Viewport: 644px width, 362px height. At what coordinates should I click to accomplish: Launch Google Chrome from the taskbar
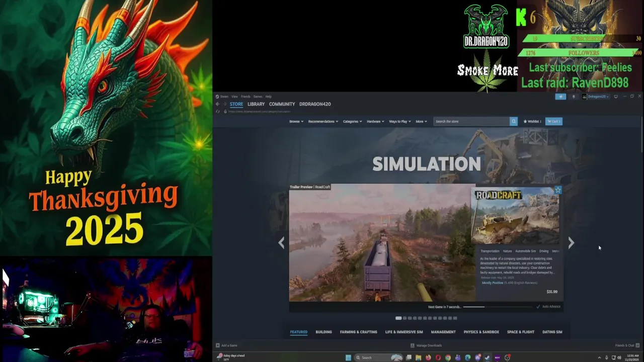tap(448, 357)
